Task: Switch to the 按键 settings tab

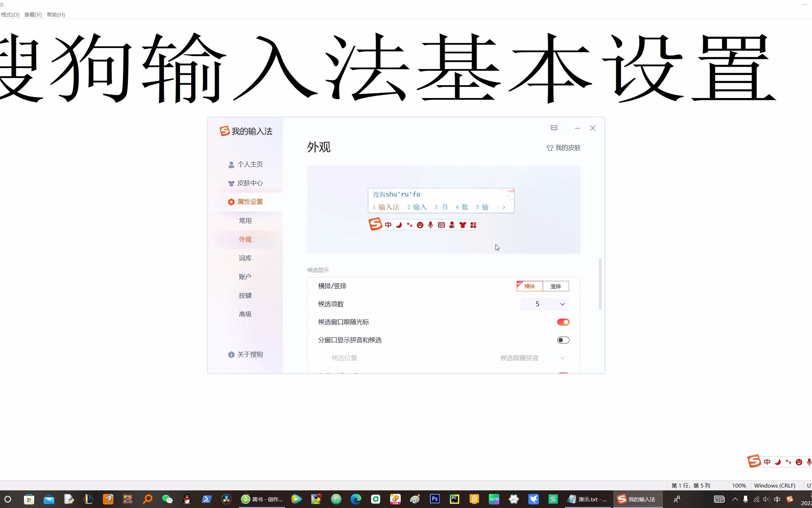Action: coord(245,296)
